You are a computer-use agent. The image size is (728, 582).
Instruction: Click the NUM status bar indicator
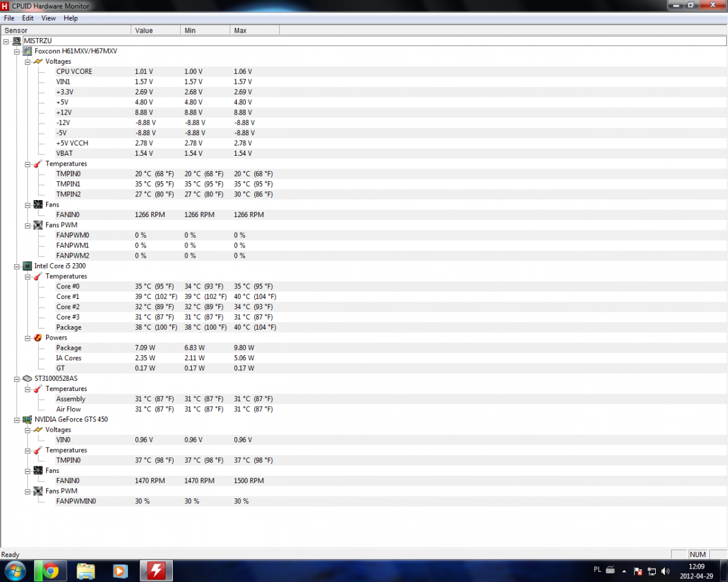[698, 555]
